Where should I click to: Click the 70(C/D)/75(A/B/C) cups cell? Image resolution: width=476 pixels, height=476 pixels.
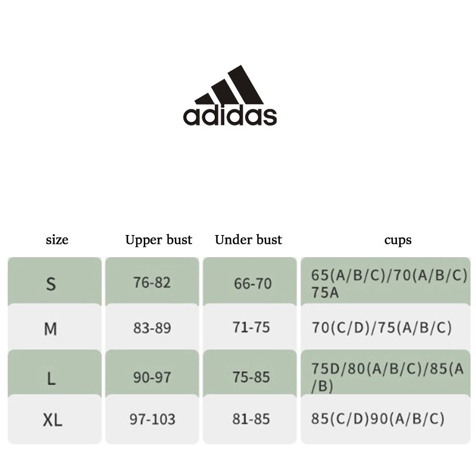click(x=386, y=328)
